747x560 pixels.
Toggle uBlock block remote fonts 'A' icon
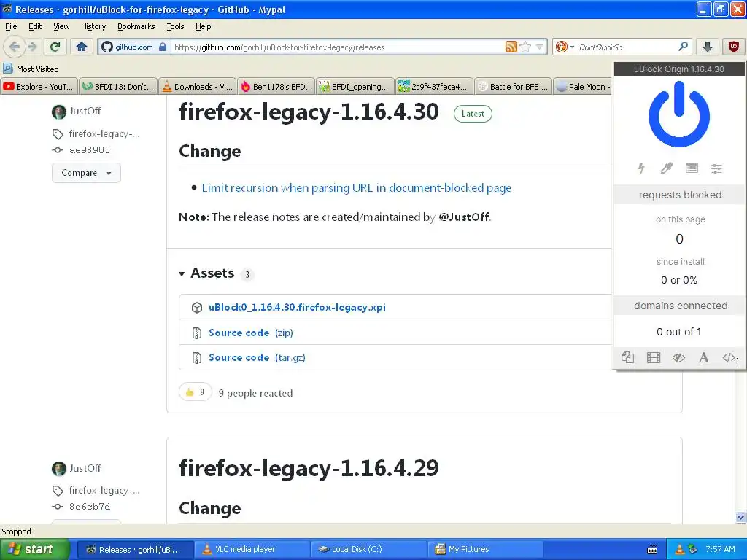(704, 357)
